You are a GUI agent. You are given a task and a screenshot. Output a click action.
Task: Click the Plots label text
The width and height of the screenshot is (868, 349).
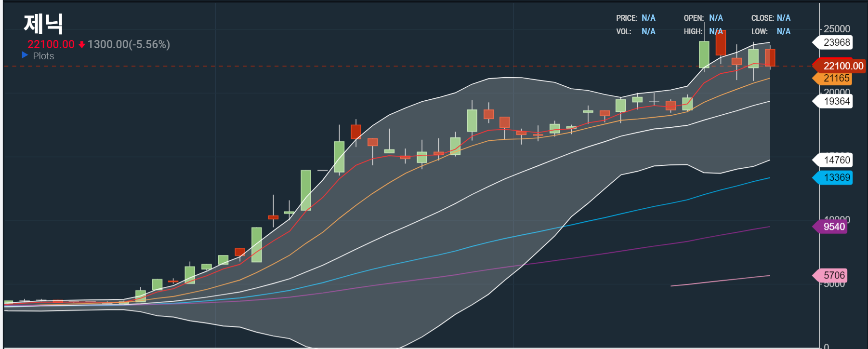(43, 56)
